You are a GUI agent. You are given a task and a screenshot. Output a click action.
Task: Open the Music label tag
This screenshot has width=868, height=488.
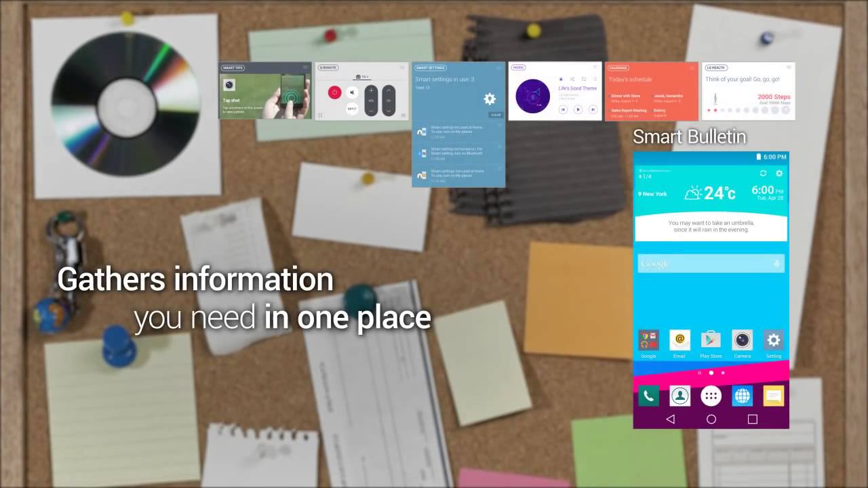coord(518,68)
